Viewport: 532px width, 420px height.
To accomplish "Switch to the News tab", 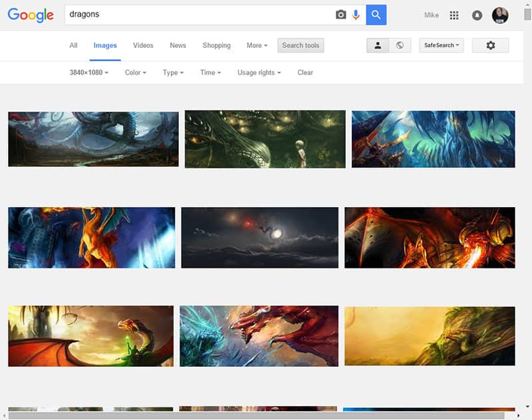I will (178, 45).
